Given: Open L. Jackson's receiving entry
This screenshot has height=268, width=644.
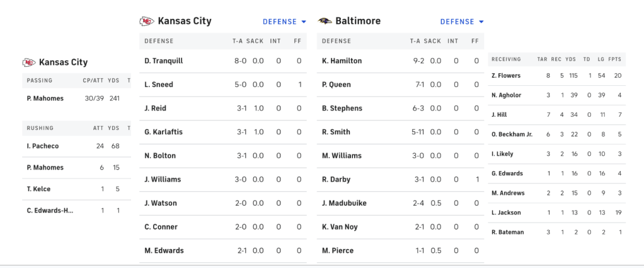Looking at the screenshot, I should [506, 213].
